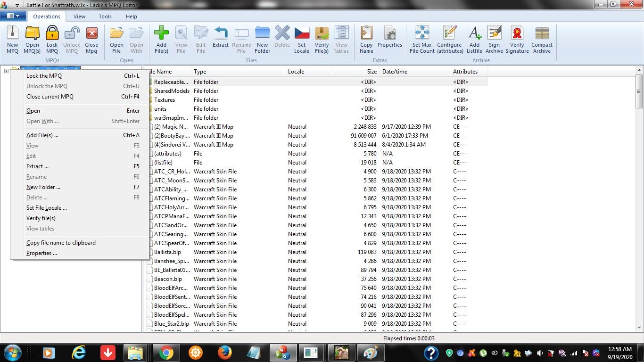
Task: Click Open MPQ(s) in the ribbon
Action: click(x=32, y=40)
